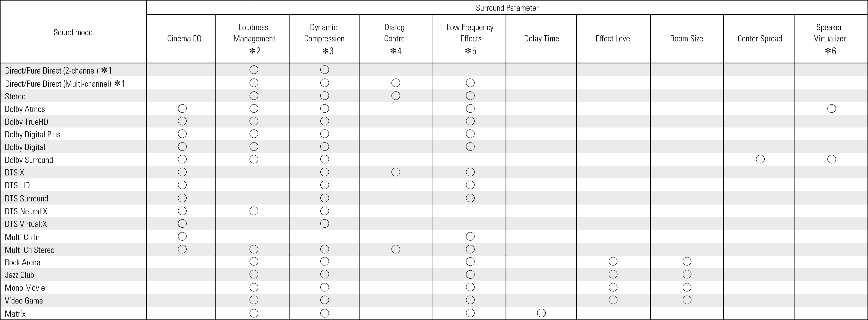Click Low Frequency Effects circle for Multi Ch In

(470, 237)
